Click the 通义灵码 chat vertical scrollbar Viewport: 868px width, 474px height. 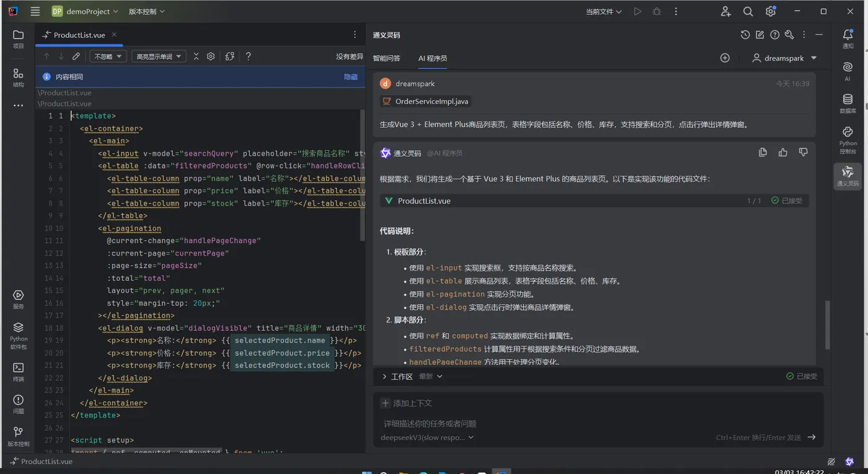coord(827,325)
